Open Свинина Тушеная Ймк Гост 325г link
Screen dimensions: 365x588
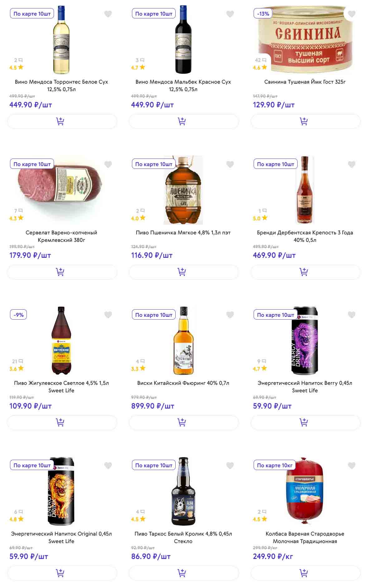pyautogui.click(x=305, y=82)
